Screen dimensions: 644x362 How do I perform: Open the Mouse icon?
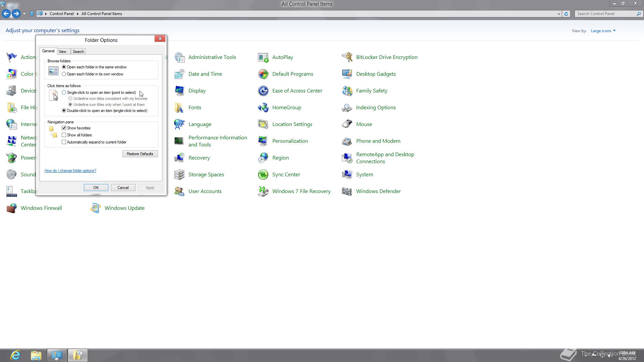point(347,124)
